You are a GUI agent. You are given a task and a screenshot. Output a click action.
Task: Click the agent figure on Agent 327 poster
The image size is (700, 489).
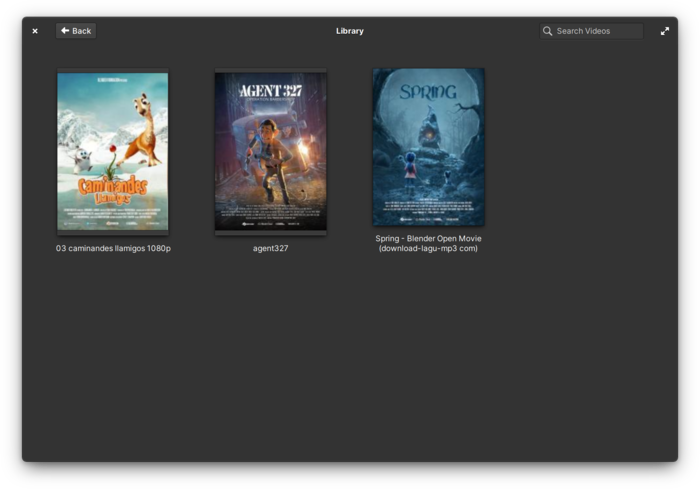[x=266, y=150]
